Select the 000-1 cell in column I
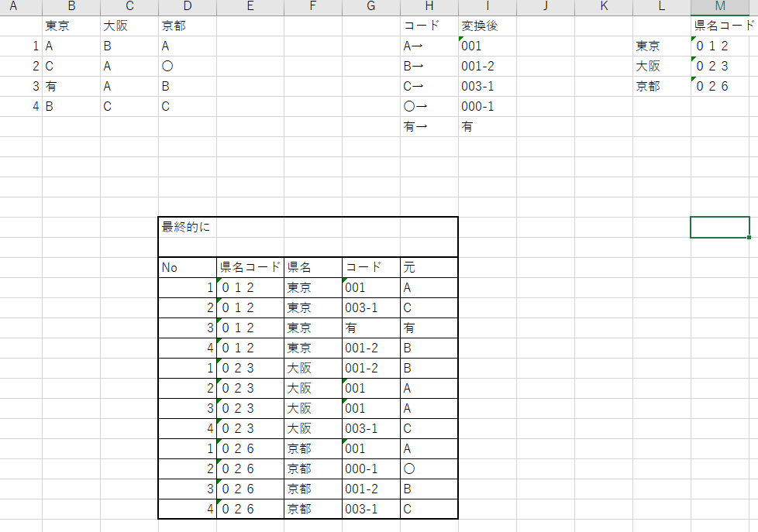This screenshot has width=758, height=532. point(487,107)
